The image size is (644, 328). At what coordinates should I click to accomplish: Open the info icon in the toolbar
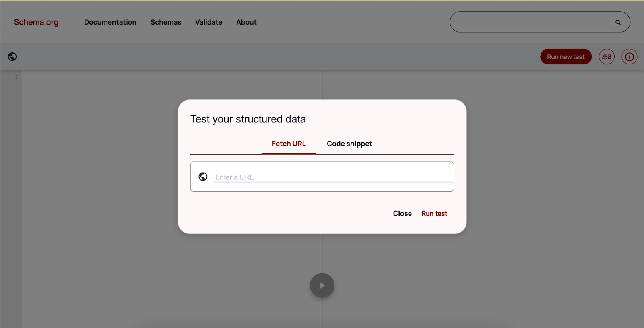(630, 57)
